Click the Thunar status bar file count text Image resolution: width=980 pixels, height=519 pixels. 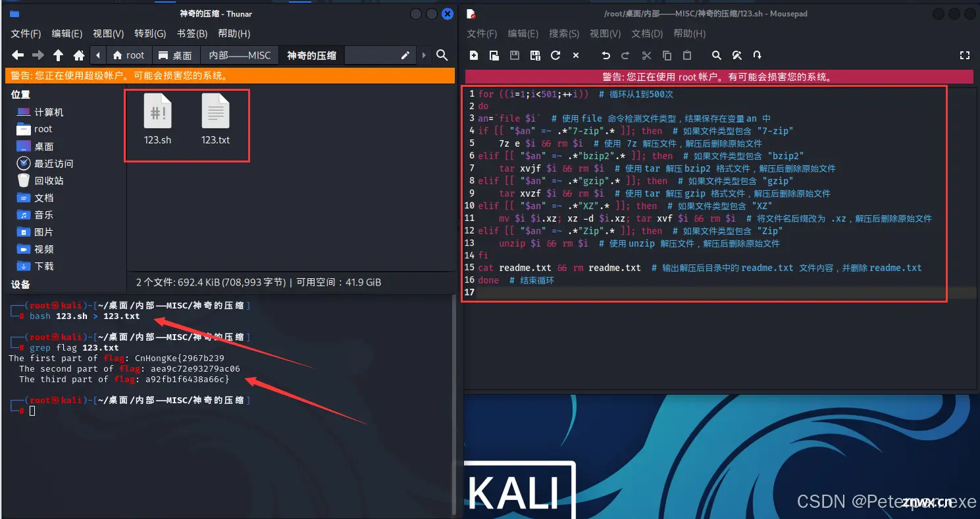[259, 282]
